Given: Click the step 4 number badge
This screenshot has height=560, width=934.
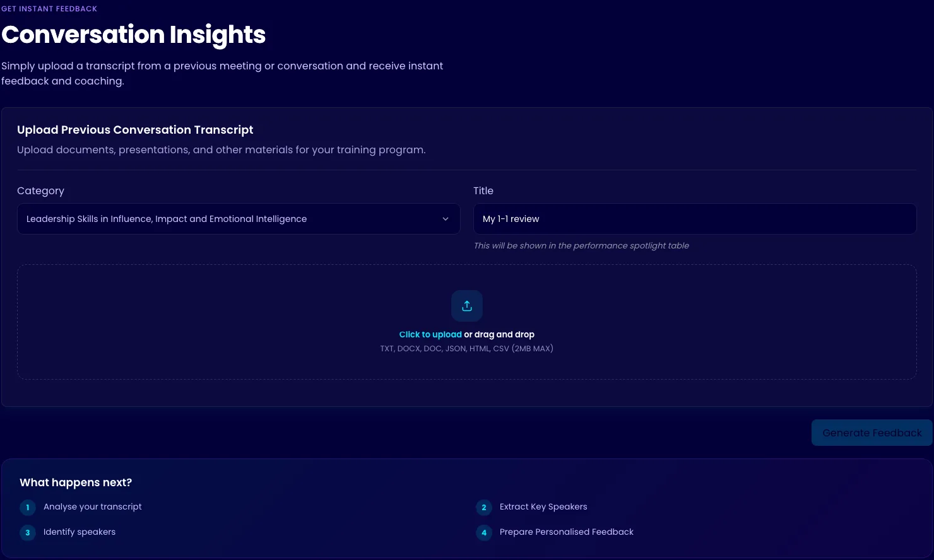Looking at the screenshot, I should point(484,532).
